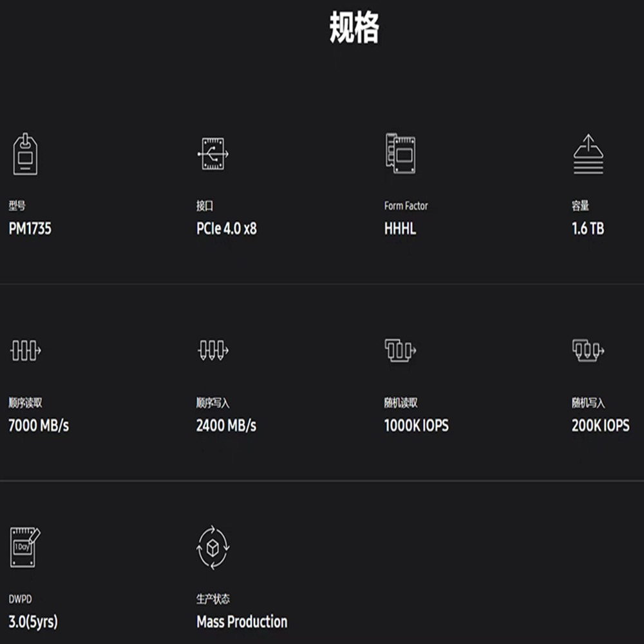Click the PCIe 4.0 x8 interface value
Screen dimensions: 644x644
point(226,229)
